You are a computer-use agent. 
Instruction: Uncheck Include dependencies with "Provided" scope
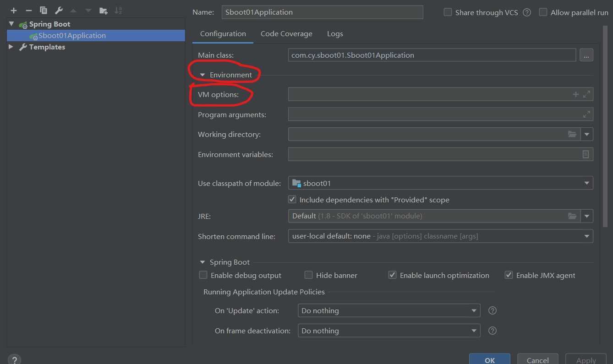[x=292, y=200]
